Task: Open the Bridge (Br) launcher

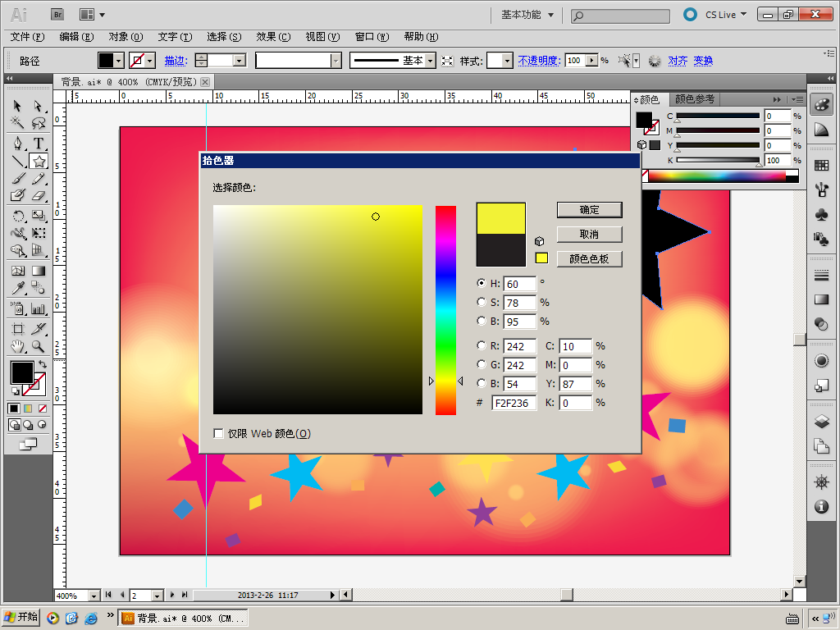Action: [57, 15]
